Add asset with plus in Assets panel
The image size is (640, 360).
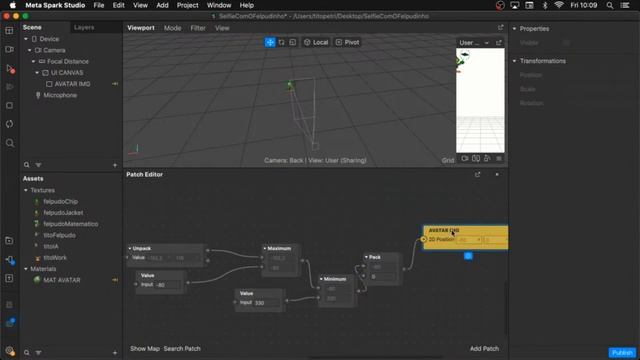click(115, 352)
